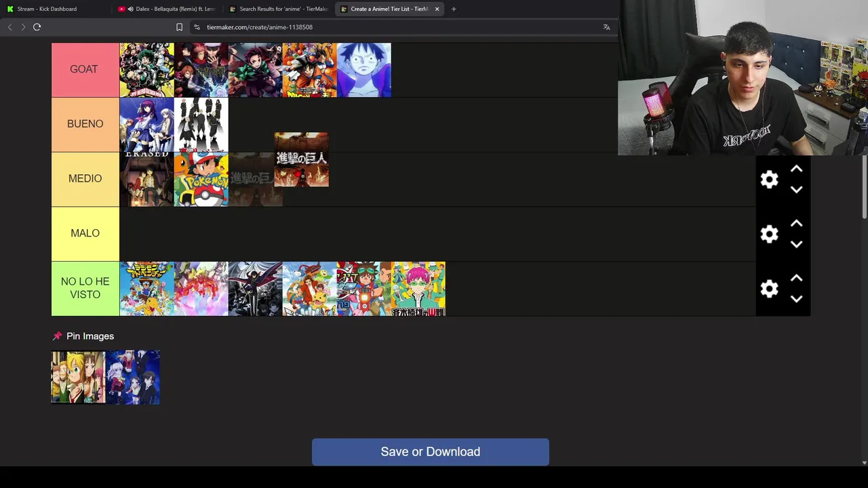Select pink sparkly thumbnail in NO LO HE VISTO
The width and height of the screenshot is (868, 488).
pos(201,289)
